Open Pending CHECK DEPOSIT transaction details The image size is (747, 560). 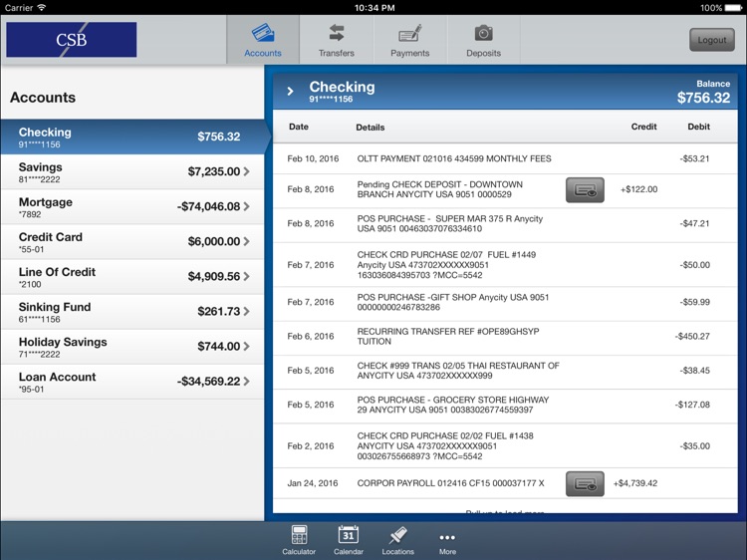[x=505, y=190]
